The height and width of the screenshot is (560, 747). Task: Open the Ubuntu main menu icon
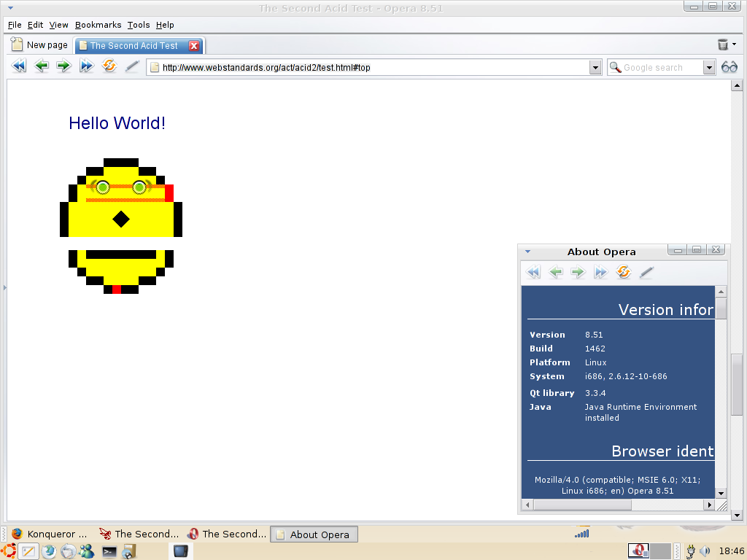9,551
